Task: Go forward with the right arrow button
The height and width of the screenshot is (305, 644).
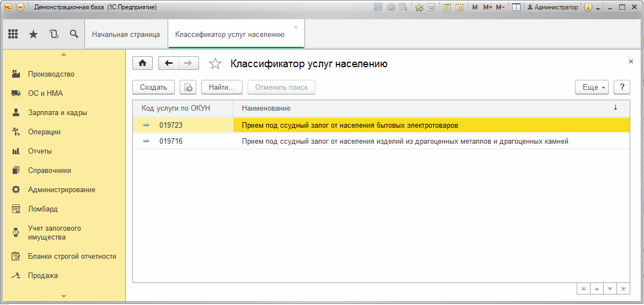Action: [x=189, y=63]
